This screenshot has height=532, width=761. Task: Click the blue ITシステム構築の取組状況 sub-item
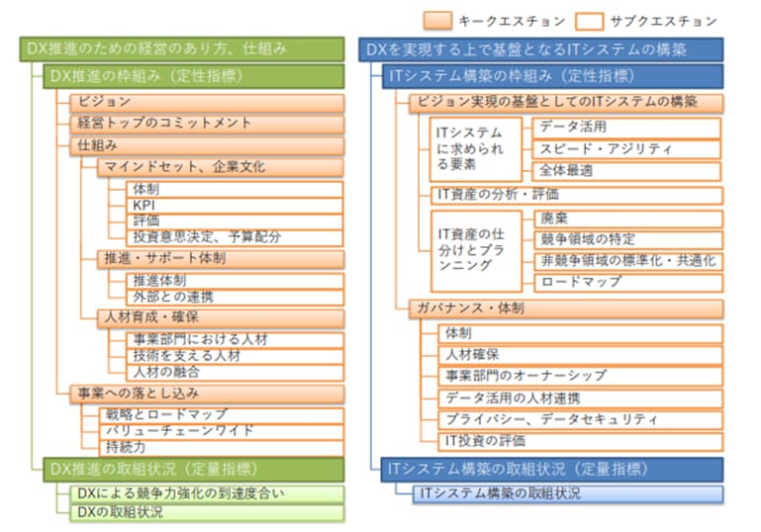pos(567,492)
